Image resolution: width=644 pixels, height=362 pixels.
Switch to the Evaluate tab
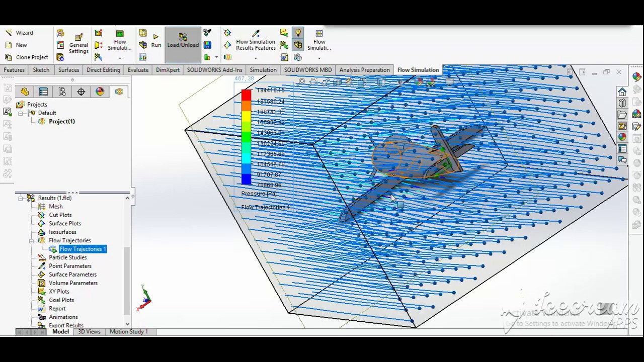138,70
